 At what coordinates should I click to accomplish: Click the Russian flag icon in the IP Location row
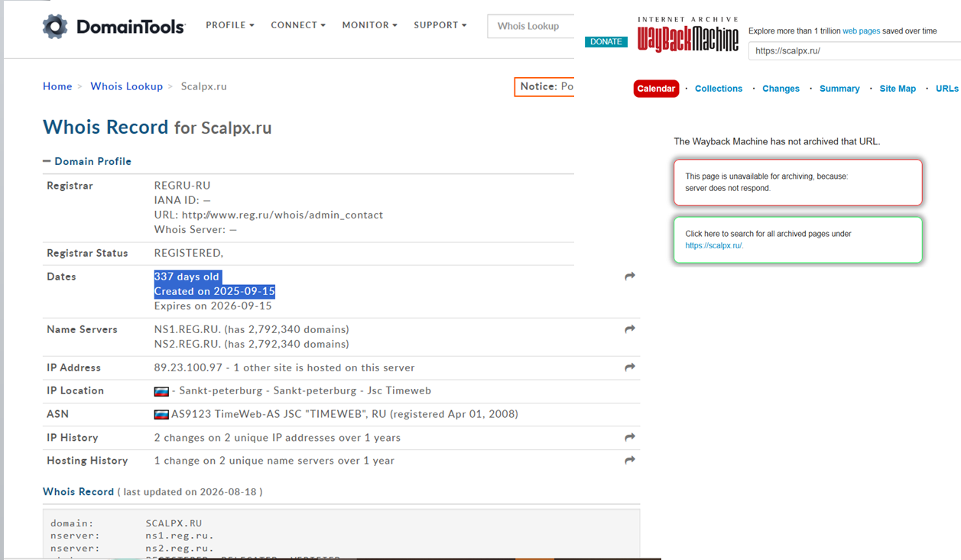click(161, 391)
